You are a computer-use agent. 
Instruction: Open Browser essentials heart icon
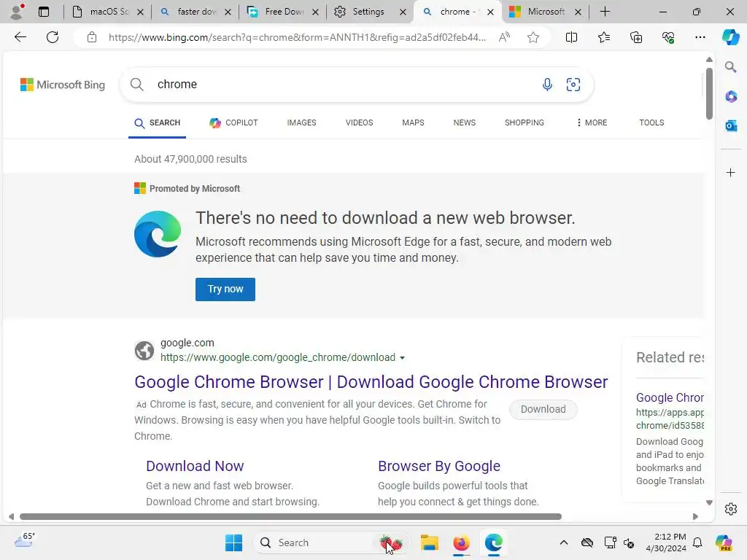click(x=668, y=37)
